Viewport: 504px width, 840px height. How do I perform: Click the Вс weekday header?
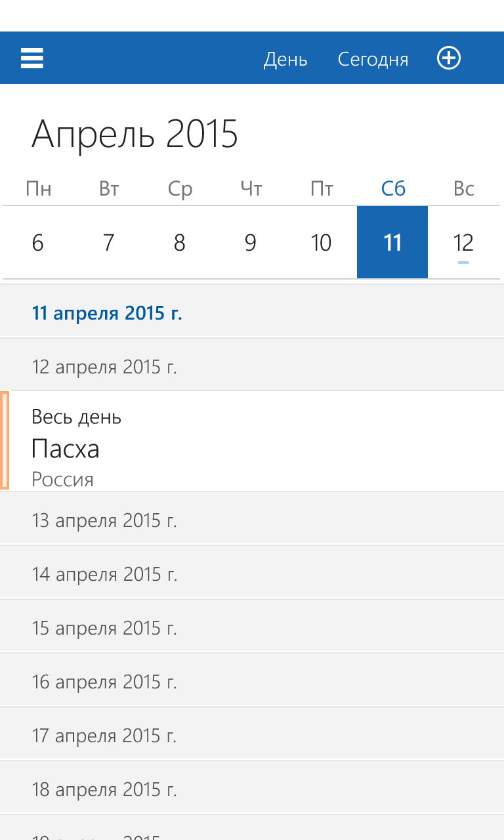click(463, 189)
